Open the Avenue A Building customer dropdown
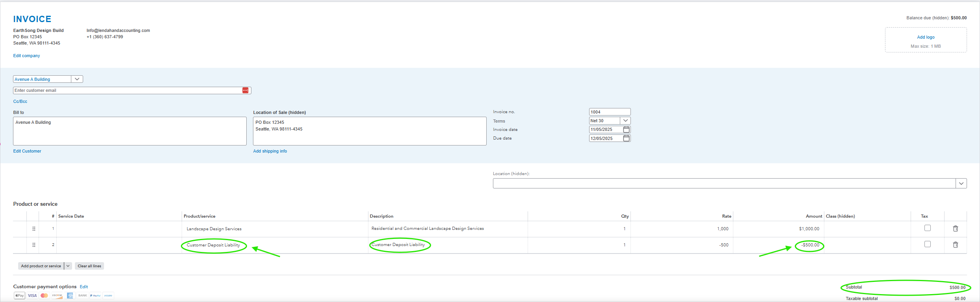 click(x=77, y=79)
